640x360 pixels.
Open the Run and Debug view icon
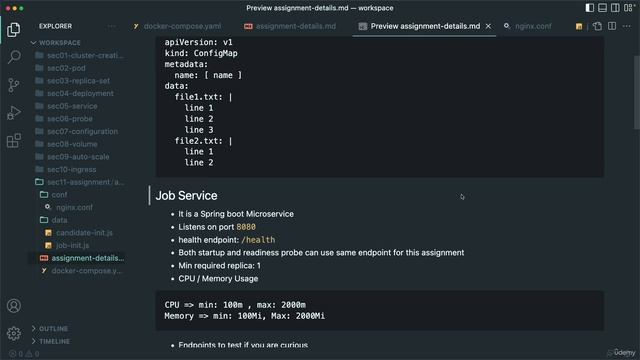(13, 113)
